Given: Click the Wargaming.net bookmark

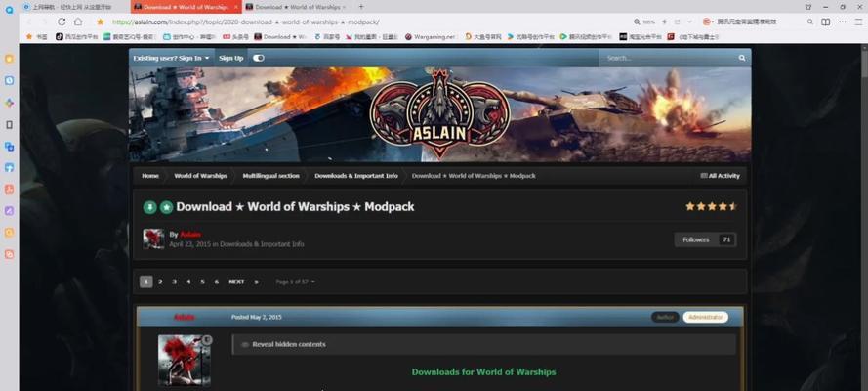Looking at the screenshot, I should point(431,36).
